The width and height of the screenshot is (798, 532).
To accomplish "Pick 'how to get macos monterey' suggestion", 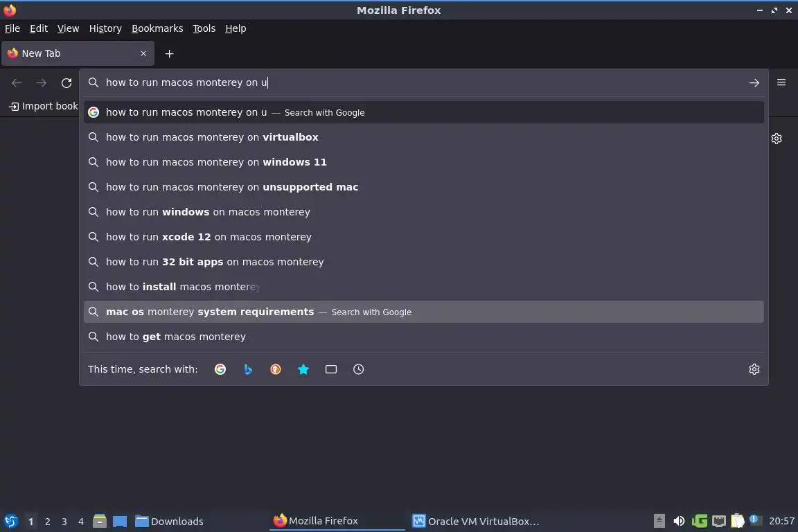I will click(x=423, y=337).
